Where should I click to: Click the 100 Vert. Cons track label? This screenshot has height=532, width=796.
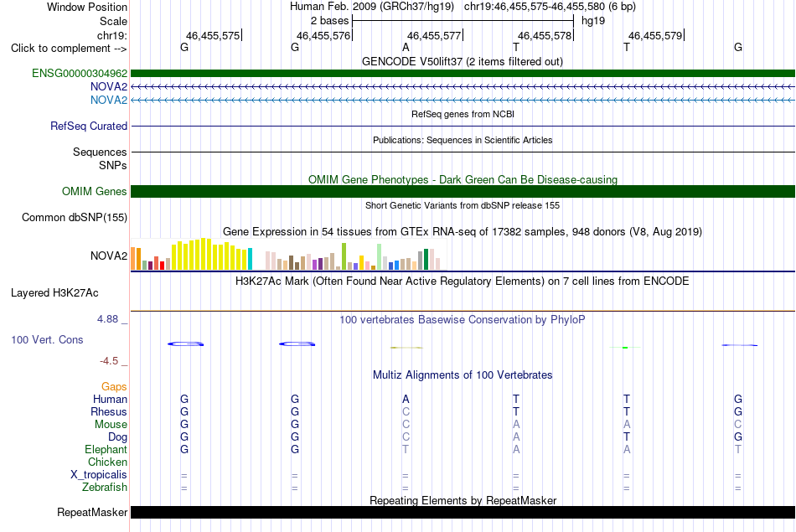tap(47, 339)
